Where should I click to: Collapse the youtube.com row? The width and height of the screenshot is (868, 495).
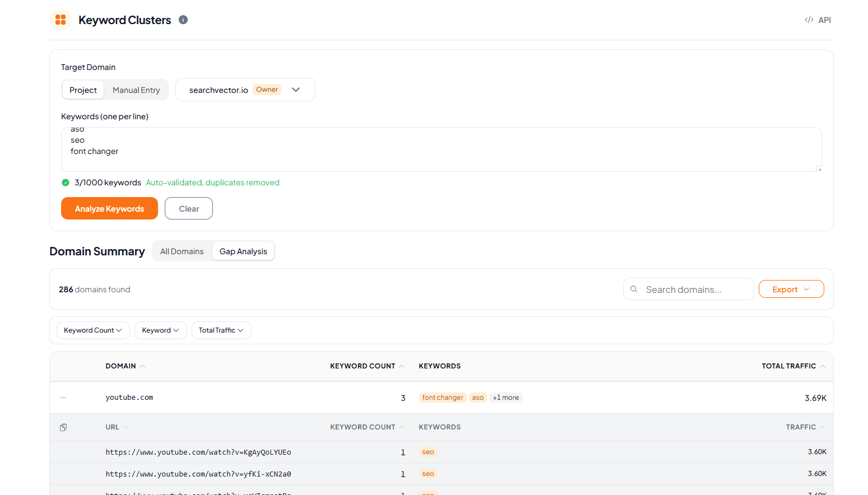point(63,398)
